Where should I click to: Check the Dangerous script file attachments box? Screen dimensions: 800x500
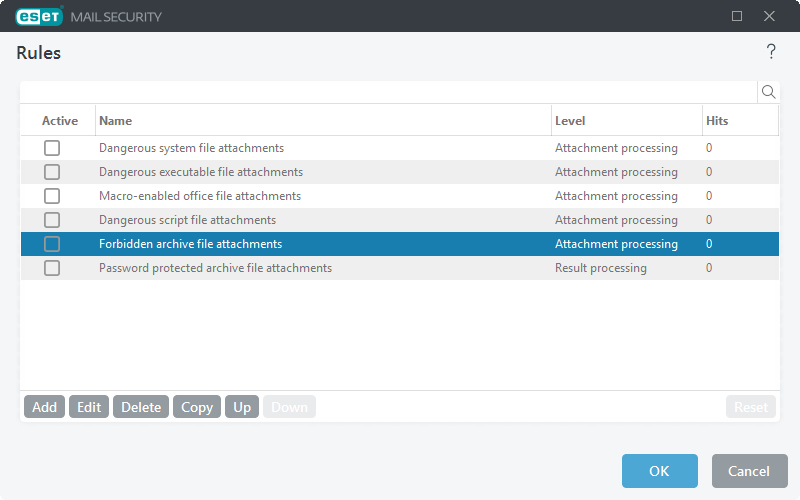(x=52, y=220)
